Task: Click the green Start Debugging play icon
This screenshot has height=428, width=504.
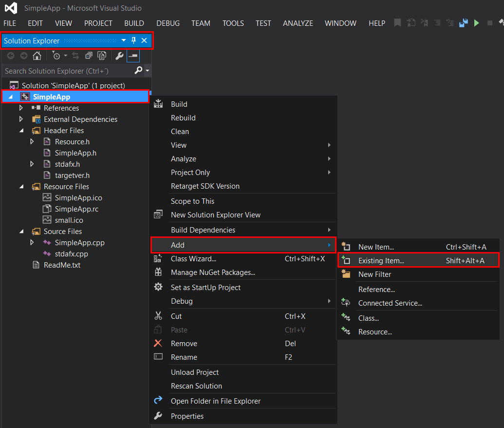Action: pos(477,23)
